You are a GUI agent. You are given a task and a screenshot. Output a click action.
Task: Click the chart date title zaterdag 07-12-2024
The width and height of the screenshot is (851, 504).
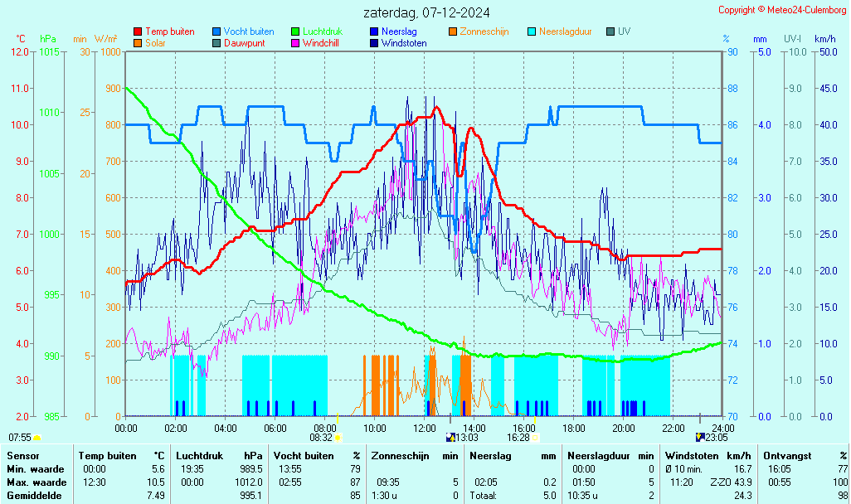426,12
